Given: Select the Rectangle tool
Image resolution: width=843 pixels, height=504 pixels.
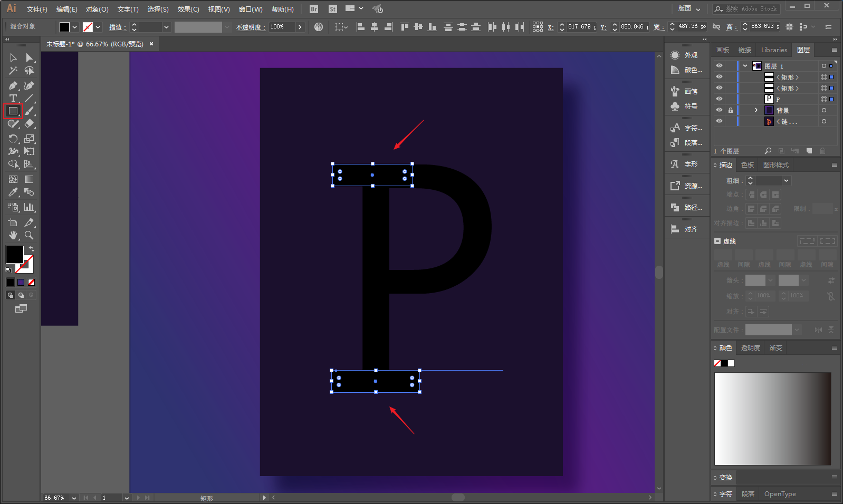Looking at the screenshot, I should click(x=13, y=111).
